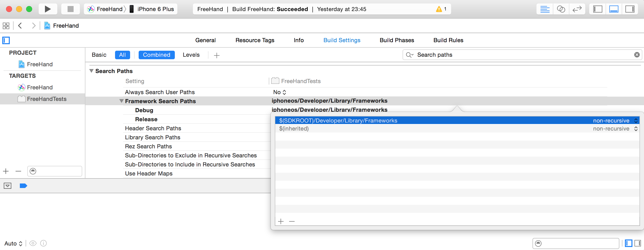The width and height of the screenshot is (644, 250).
Task: Select Header Search Paths setting
Action: pyautogui.click(x=153, y=128)
